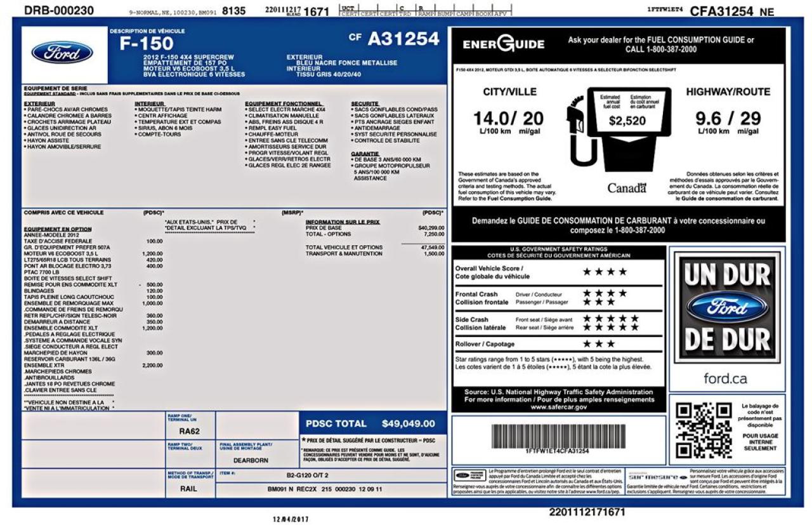Image resolution: width=812 pixels, height=525 pixels.
Task: Click the RA62 ramp terminal field
Action: 189,431
